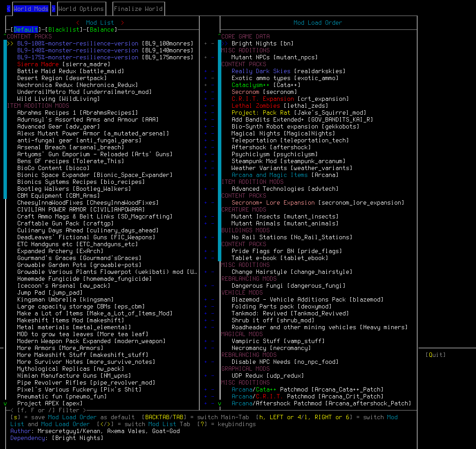Select Arsenal Breach in Mod List
Image resolution: width=476 pixels, height=449 pixels.
[x=70, y=148]
